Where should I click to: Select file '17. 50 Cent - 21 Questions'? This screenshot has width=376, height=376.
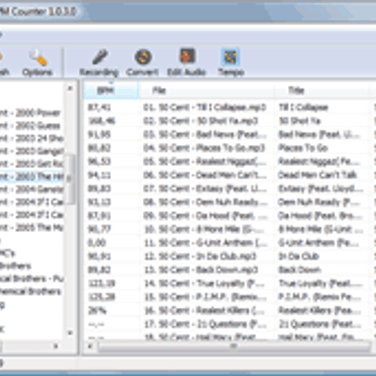[x=205, y=324]
